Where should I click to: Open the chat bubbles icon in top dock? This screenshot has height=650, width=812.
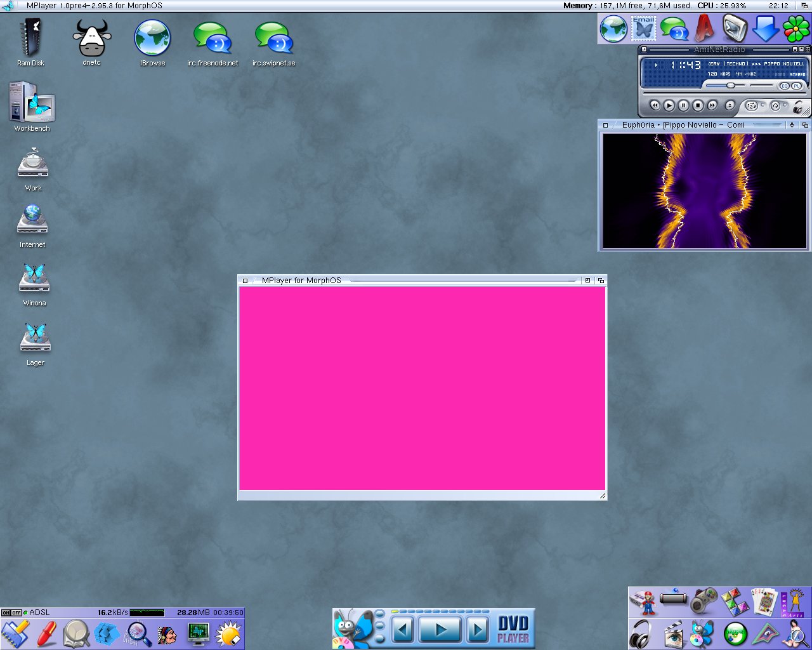(674, 29)
